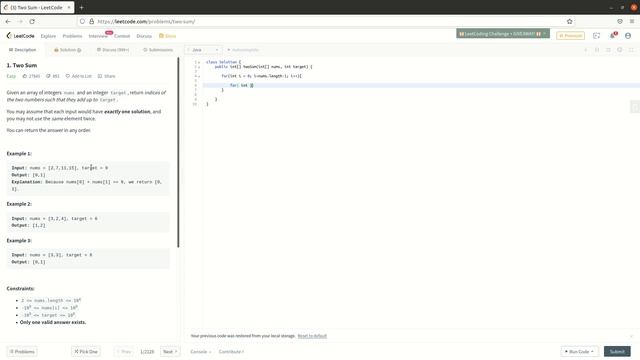This screenshot has width=640, height=360.
Task: Open the Problems list button
Action: (x=22, y=351)
